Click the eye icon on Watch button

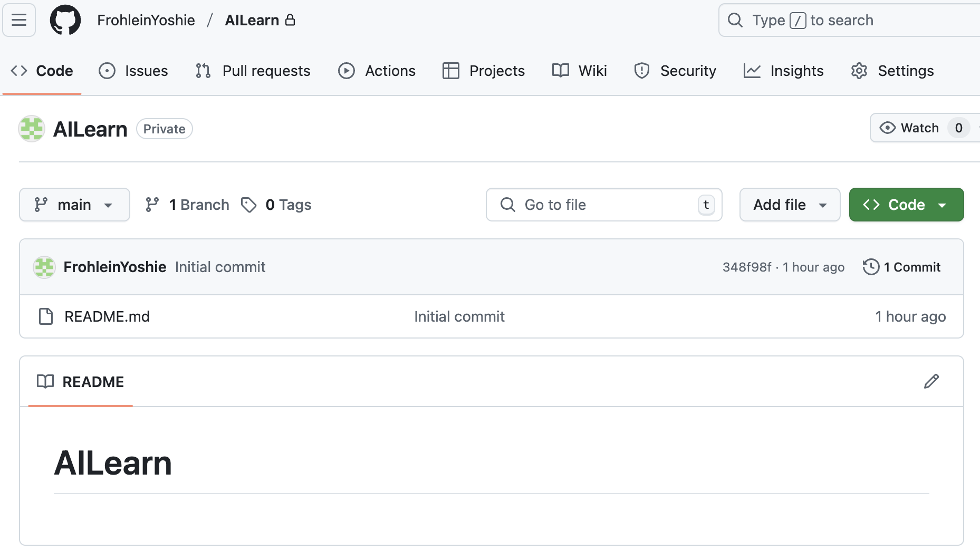point(888,128)
